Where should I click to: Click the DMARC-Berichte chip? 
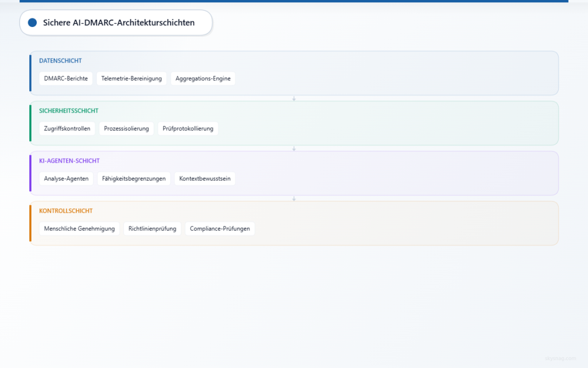[x=65, y=78]
